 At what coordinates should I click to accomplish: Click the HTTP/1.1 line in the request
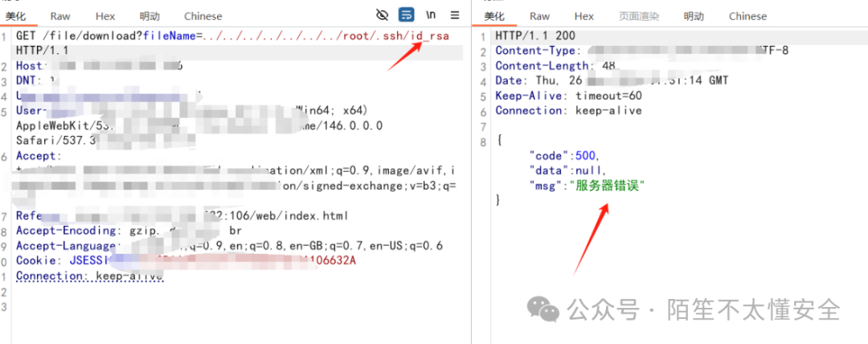[42, 51]
